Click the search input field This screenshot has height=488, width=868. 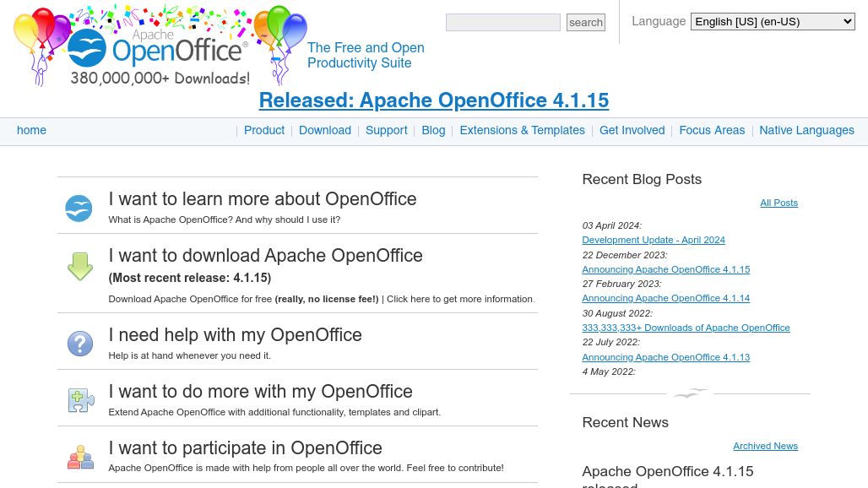503,22
